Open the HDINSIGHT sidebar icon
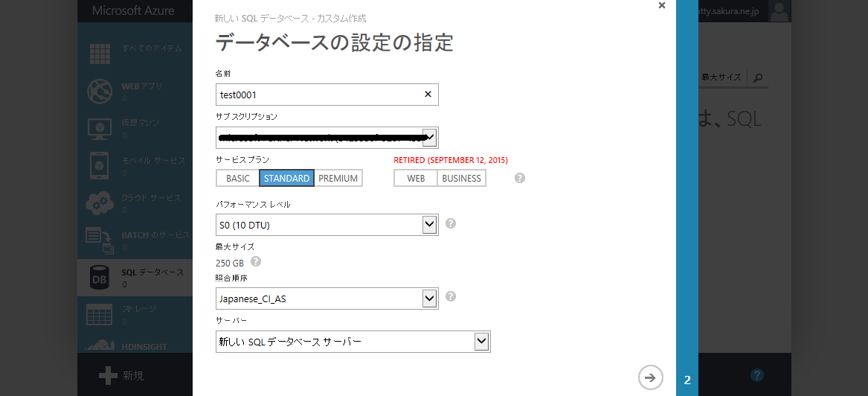This screenshot has width=868, height=396. coord(100,345)
